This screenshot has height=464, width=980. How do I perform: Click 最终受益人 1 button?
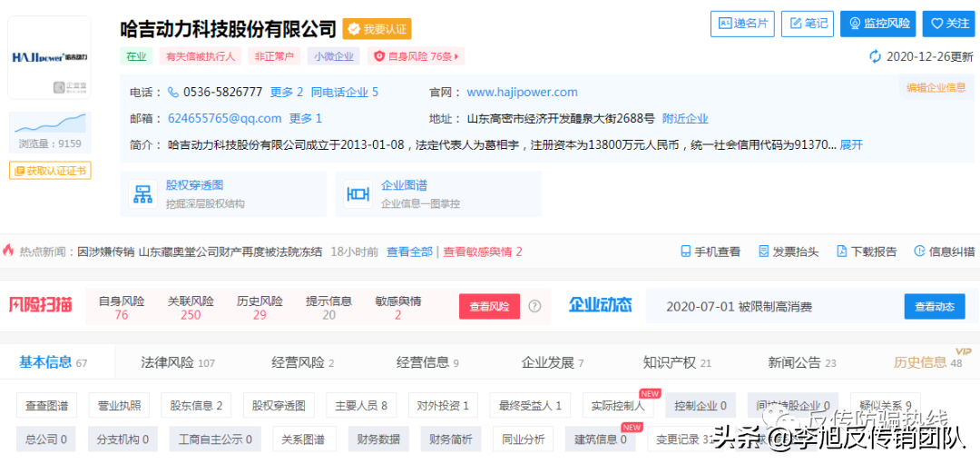point(531,405)
